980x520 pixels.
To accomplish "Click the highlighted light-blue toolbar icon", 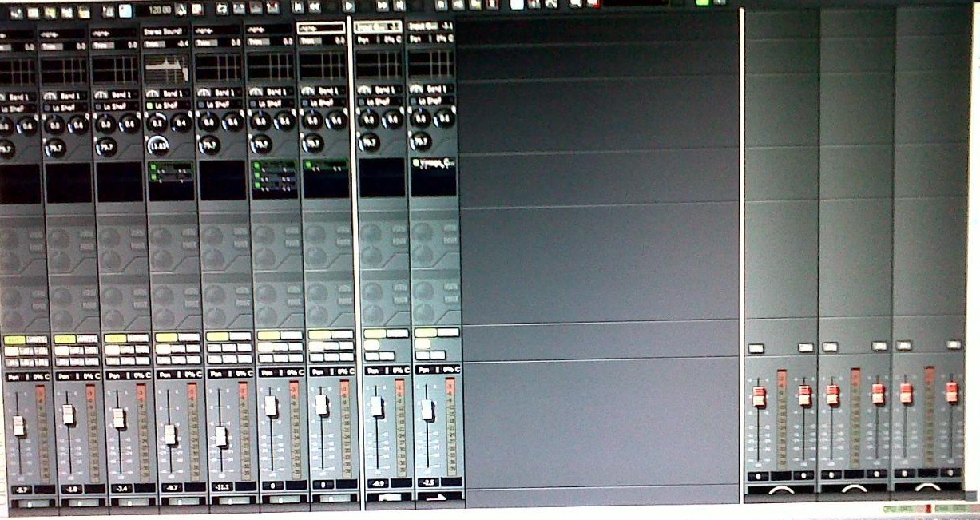I will (x=125, y=10).
